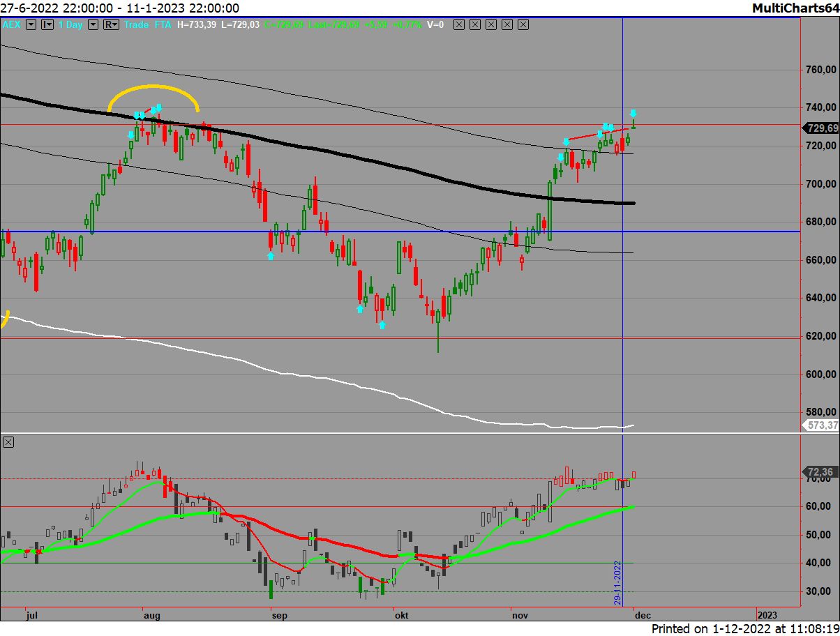Click the AEX symbol name
The image size is (840, 636).
(x=12, y=25)
